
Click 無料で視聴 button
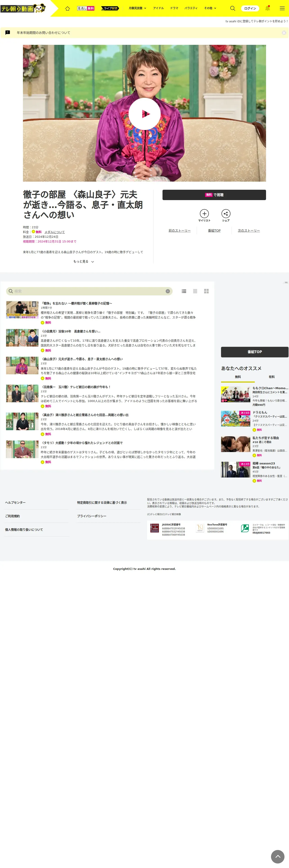214,195
